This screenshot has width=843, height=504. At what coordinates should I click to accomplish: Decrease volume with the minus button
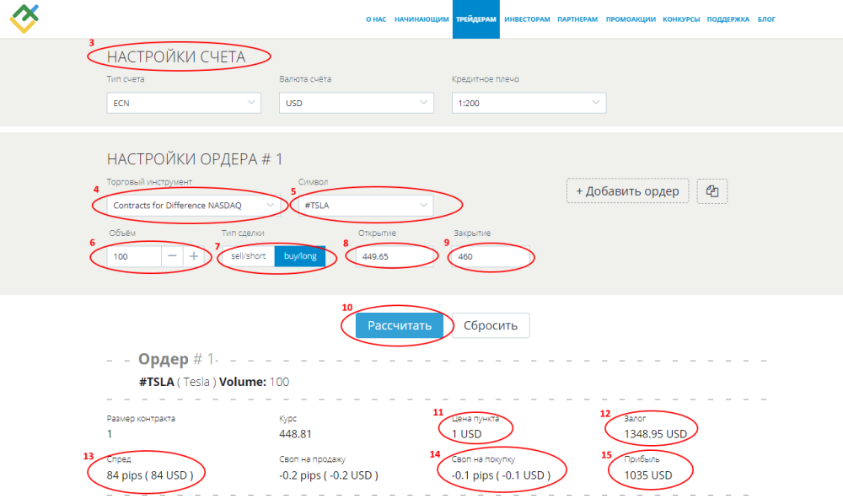(172, 256)
